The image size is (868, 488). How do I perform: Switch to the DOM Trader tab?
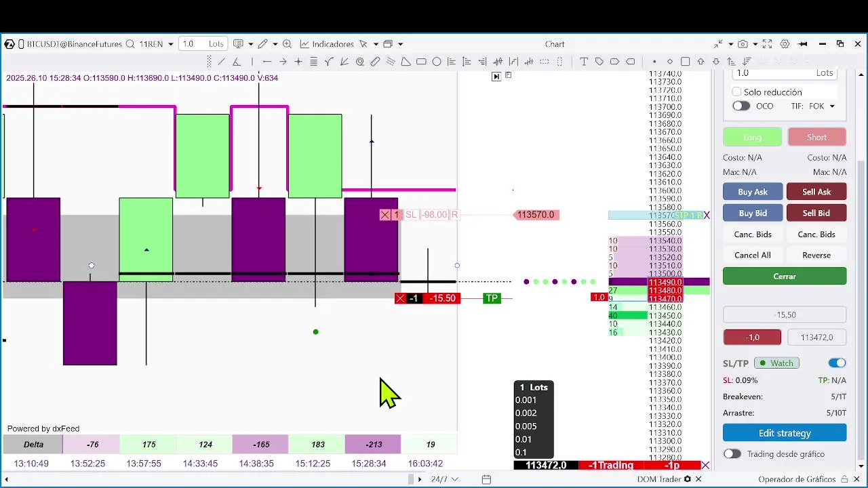pos(659,479)
